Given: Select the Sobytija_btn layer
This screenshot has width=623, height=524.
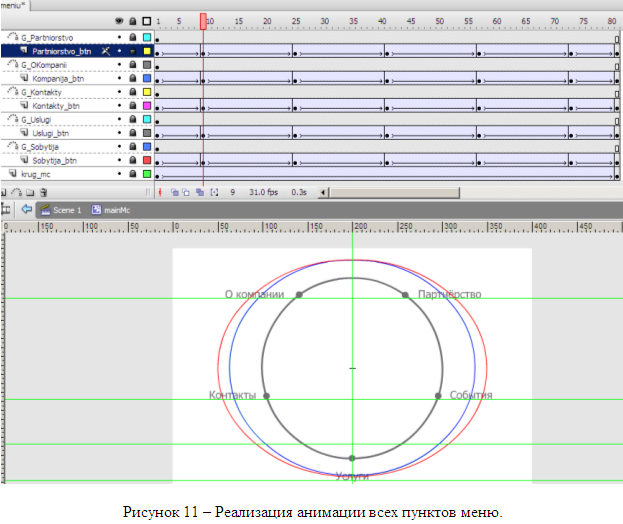Looking at the screenshot, I should coord(54,160).
